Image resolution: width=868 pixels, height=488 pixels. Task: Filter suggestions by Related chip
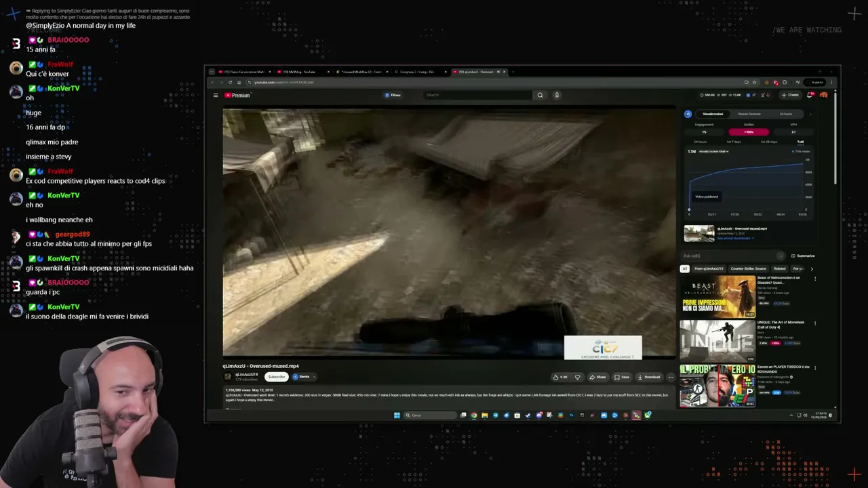tap(780, 268)
